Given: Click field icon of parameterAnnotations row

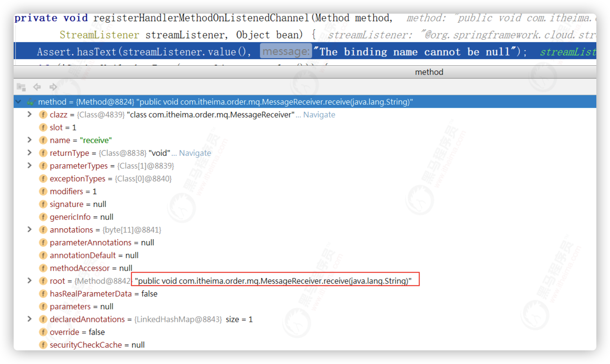Looking at the screenshot, I should tap(43, 243).
